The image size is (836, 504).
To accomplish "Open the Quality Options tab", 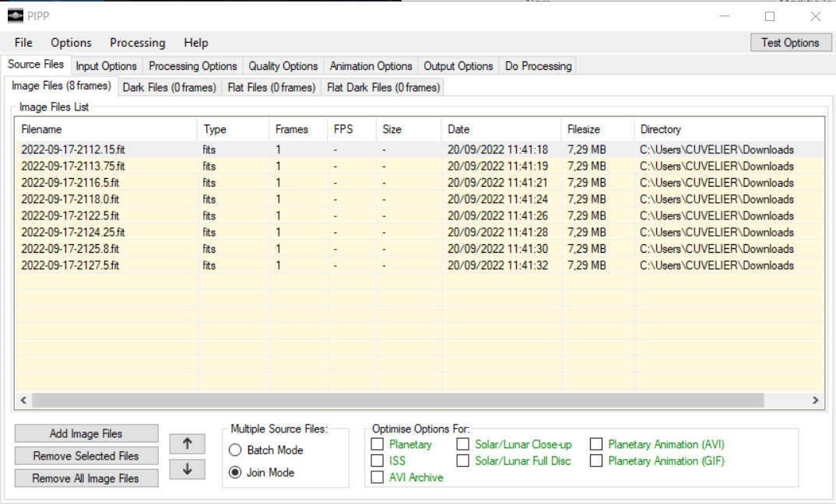I will pos(283,66).
